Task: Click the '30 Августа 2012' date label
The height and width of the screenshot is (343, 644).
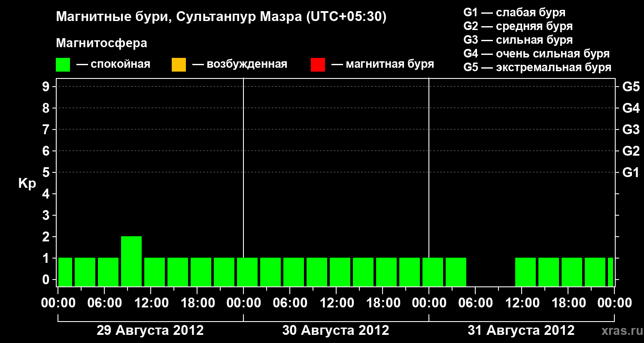Action: (336, 331)
